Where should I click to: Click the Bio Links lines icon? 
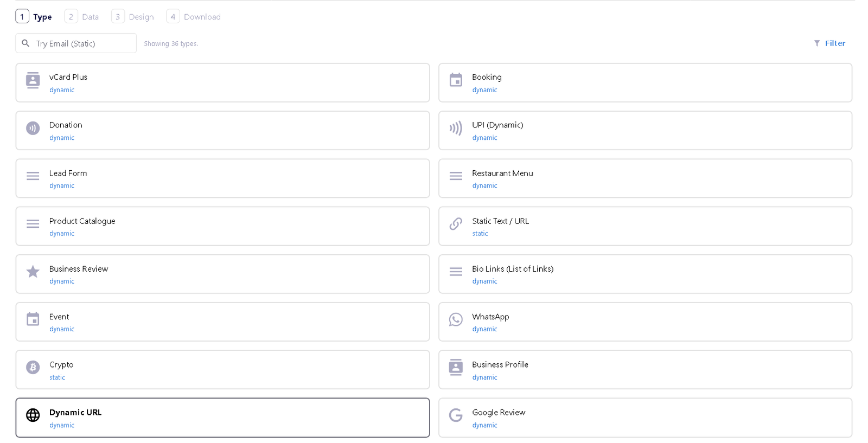click(456, 272)
